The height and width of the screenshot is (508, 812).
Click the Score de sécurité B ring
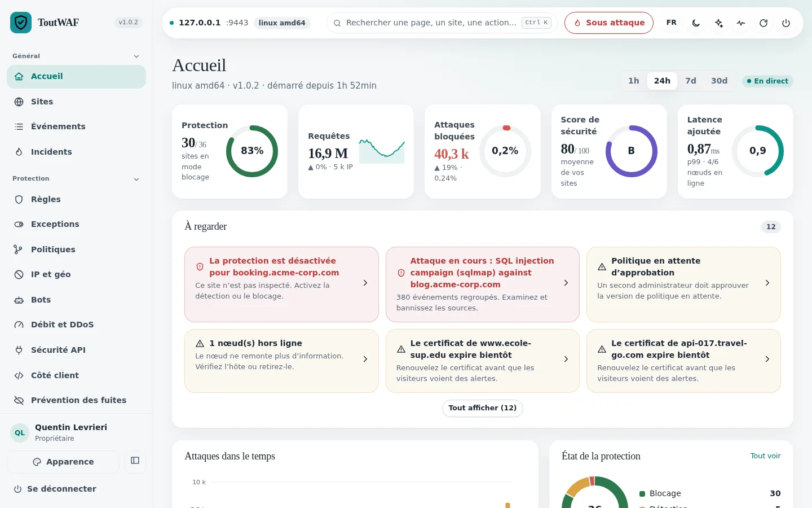tap(632, 151)
